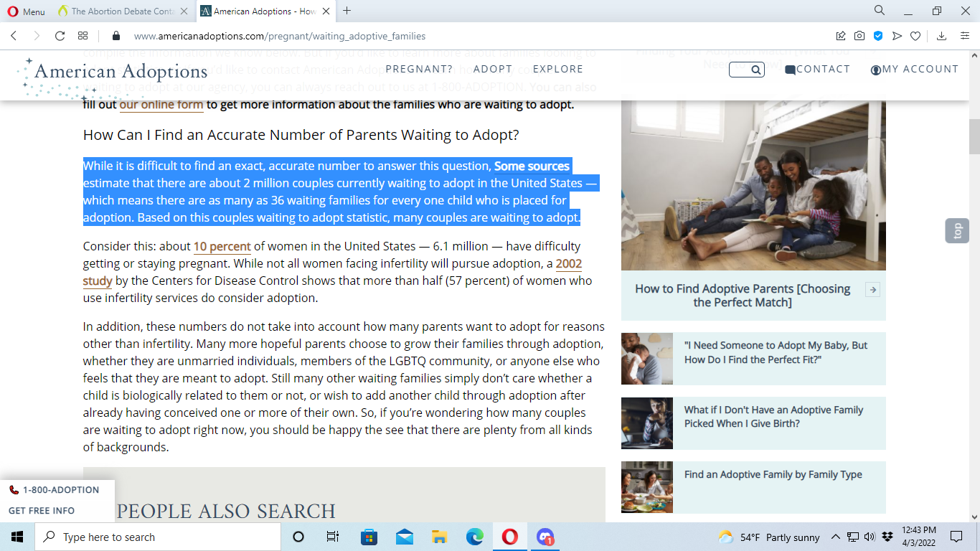Launch Microsoft Store from taskbar

point(369,537)
